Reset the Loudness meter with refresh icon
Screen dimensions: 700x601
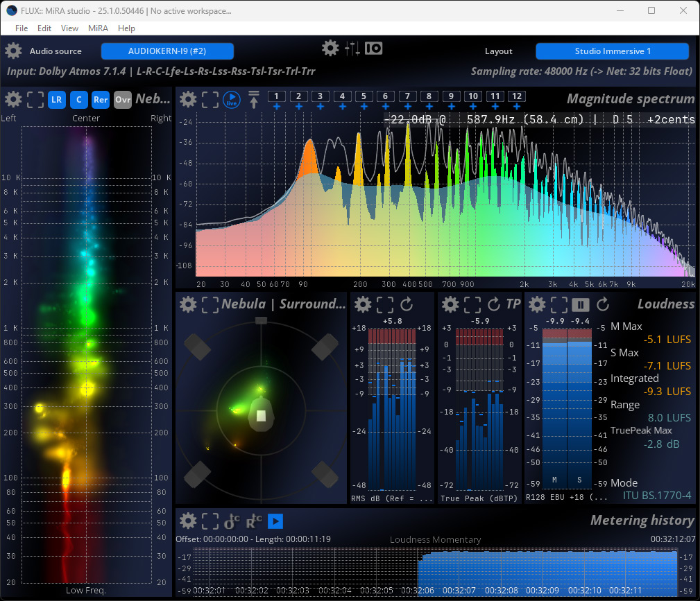(x=603, y=305)
